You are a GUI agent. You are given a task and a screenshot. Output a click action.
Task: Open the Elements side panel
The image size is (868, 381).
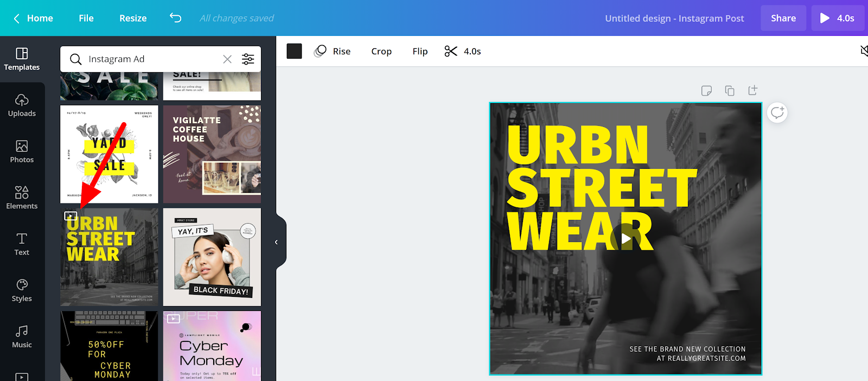click(22, 198)
